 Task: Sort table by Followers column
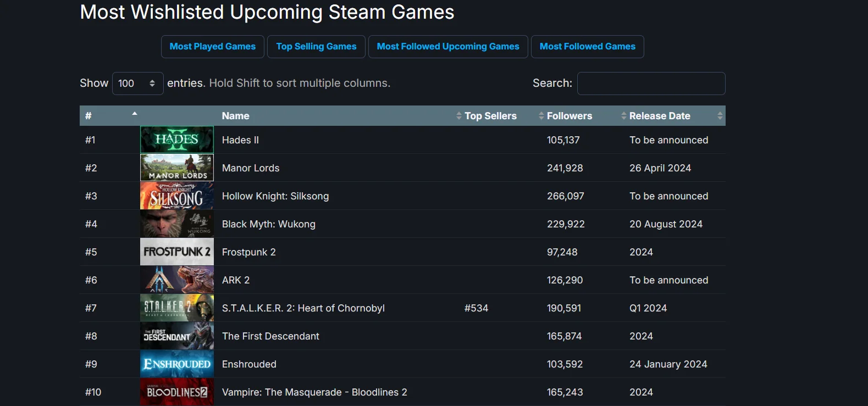[569, 116]
